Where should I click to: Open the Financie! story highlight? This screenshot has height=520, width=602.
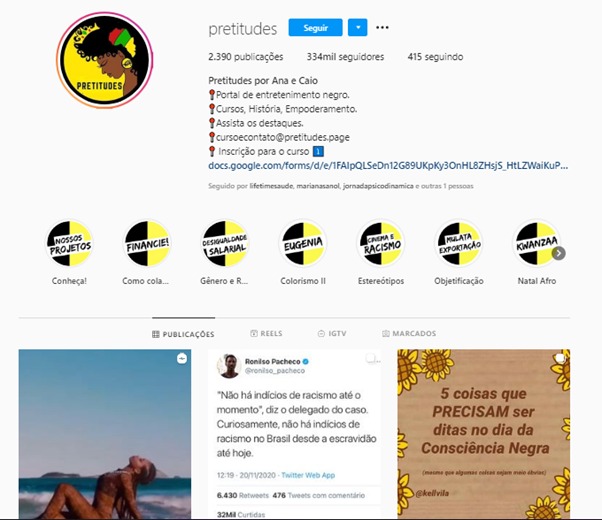click(x=147, y=243)
